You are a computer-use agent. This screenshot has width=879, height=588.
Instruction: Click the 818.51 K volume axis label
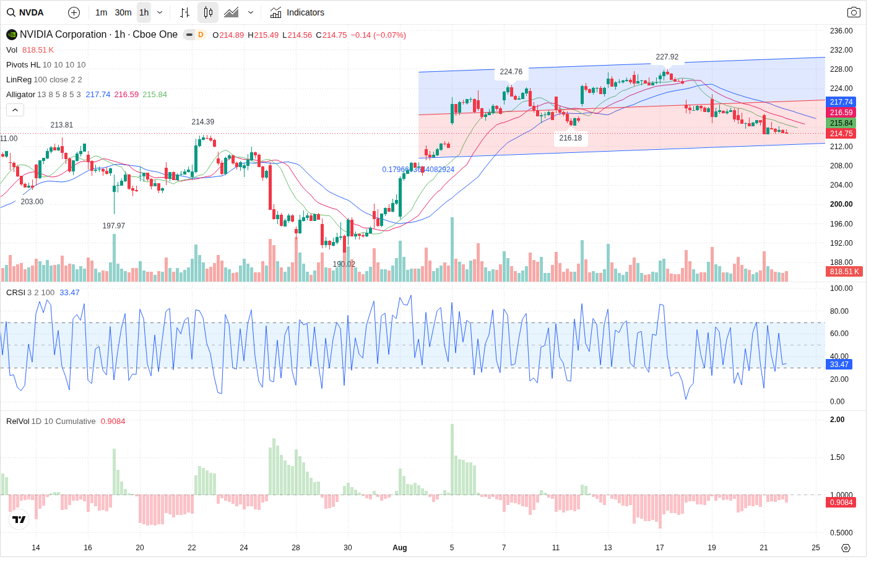pos(844,272)
